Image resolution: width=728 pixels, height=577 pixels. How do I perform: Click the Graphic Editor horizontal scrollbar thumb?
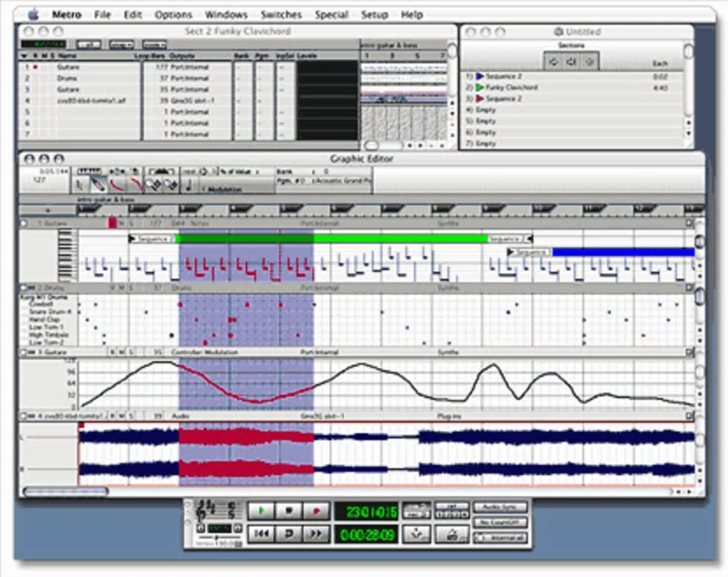click(x=66, y=491)
